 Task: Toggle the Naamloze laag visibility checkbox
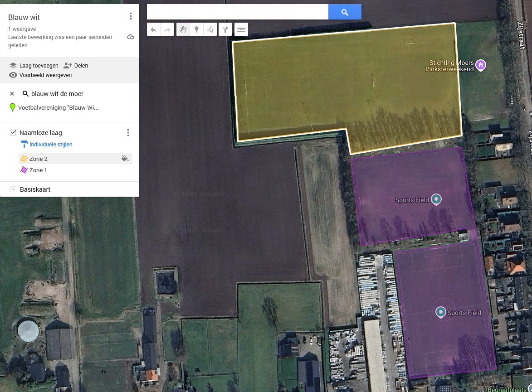[x=13, y=133]
